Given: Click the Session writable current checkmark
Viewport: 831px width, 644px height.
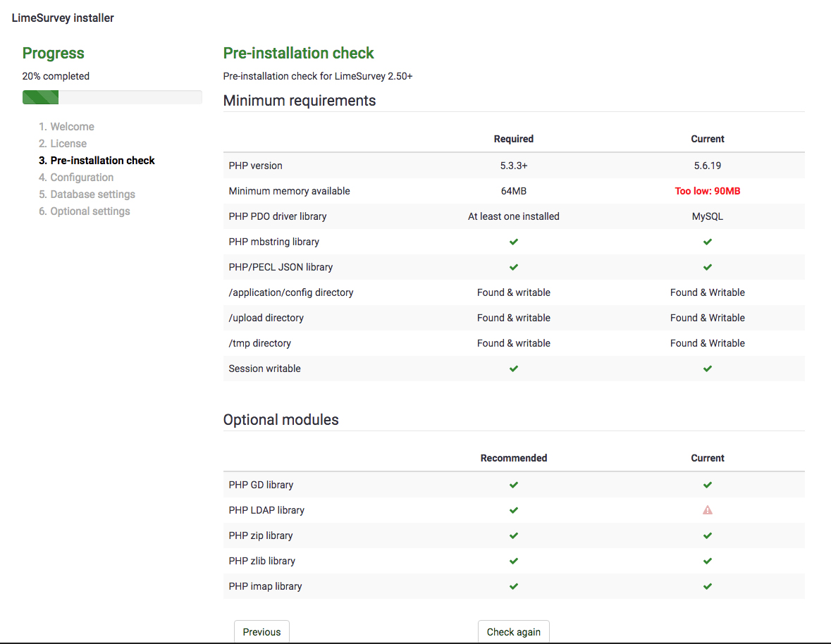Looking at the screenshot, I should click(x=708, y=369).
